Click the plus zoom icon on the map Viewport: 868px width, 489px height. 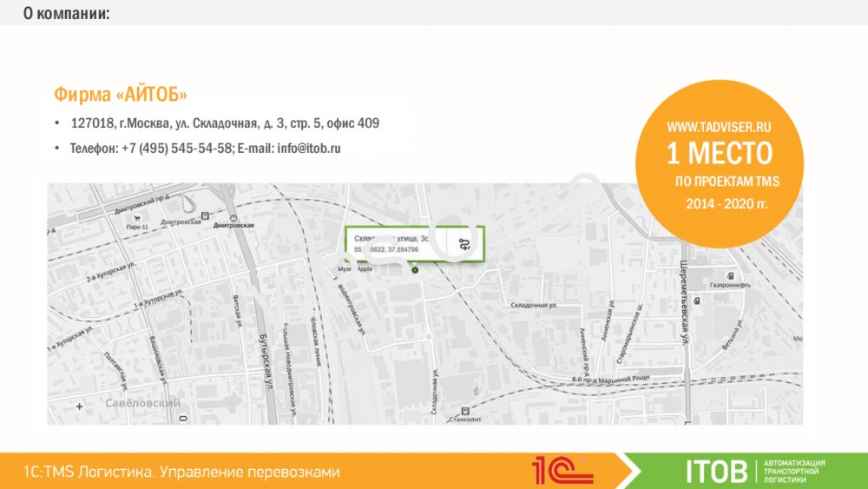click(80, 406)
